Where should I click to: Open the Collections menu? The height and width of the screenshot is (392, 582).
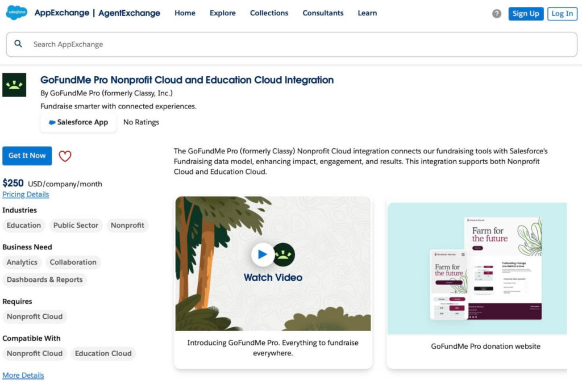pos(269,13)
